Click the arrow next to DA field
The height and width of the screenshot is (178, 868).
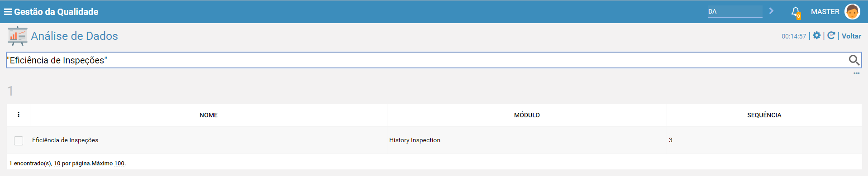coord(771,11)
